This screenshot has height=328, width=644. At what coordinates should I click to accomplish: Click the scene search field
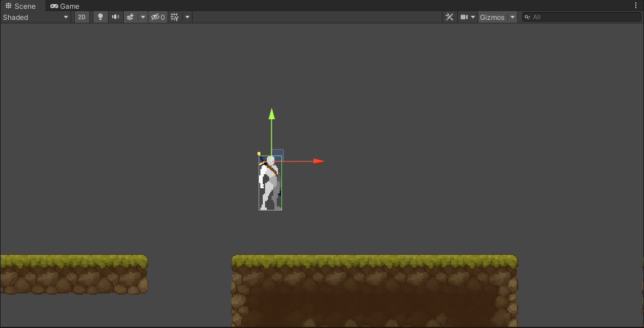[x=581, y=18]
